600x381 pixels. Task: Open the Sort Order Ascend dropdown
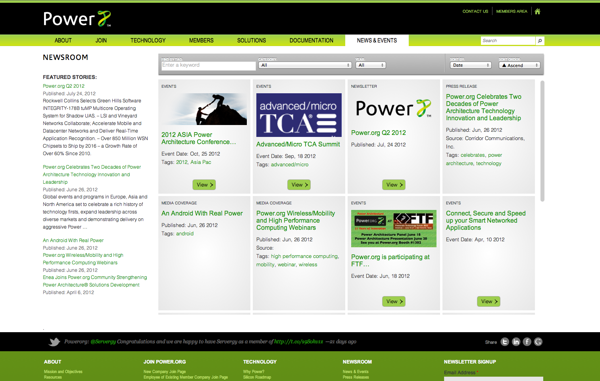[519, 65]
